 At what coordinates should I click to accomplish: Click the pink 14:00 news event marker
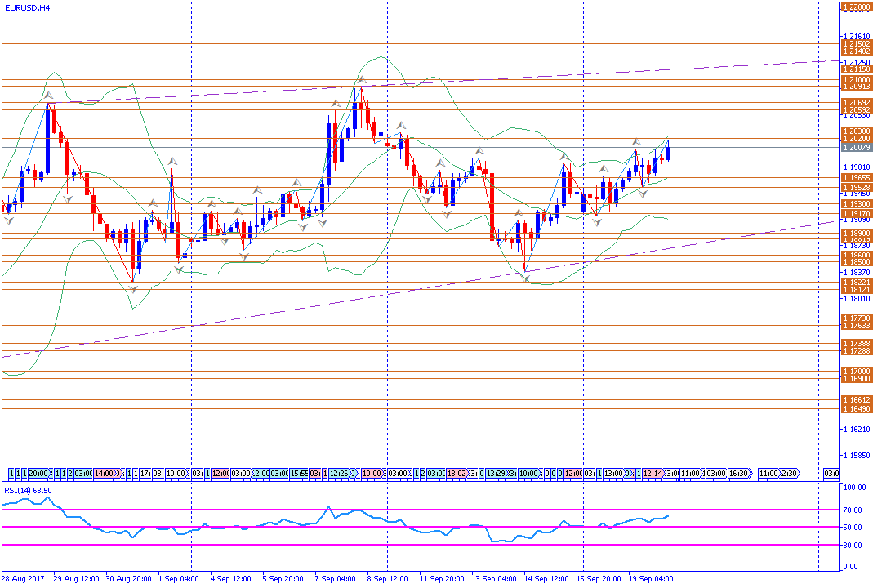point(104,473)
